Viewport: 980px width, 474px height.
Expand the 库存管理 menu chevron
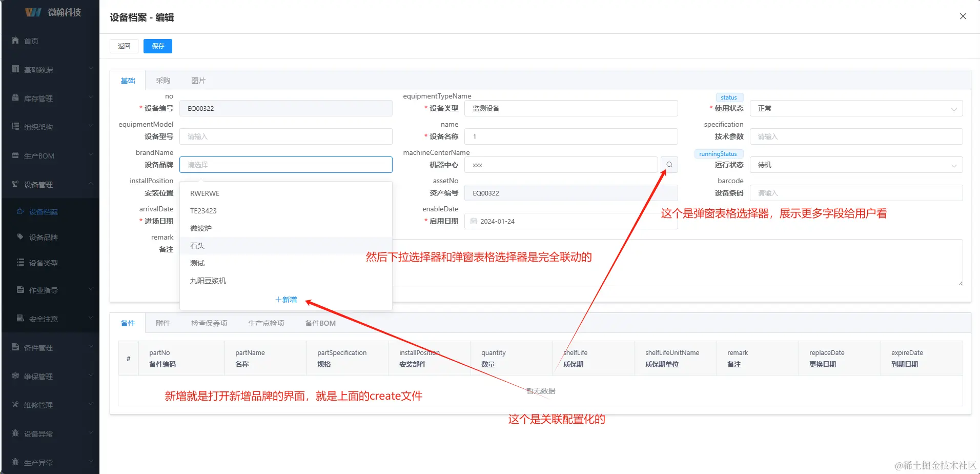(x=91, y=97)
